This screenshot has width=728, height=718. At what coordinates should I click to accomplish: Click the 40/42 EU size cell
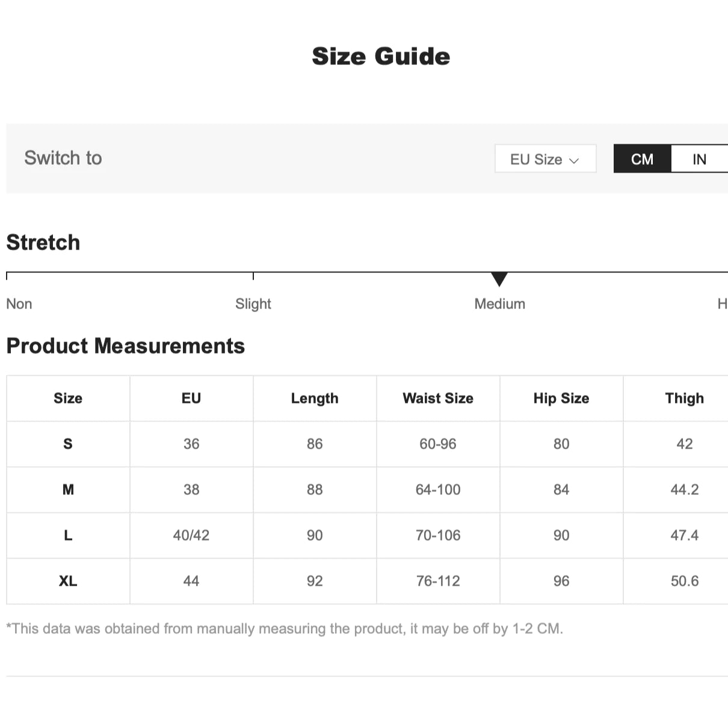[x=191, y=535]
